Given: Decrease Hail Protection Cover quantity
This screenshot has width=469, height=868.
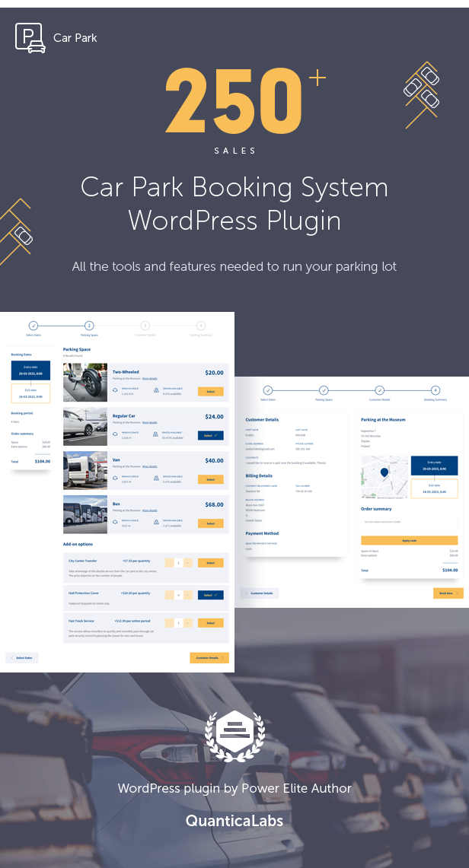Looking at the screenshot, I should point(170,595).
